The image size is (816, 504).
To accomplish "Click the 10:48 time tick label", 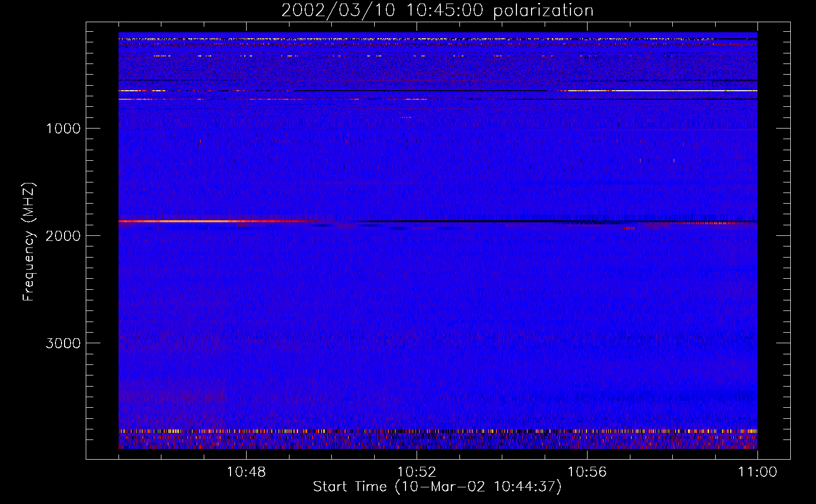I will 246,472.
